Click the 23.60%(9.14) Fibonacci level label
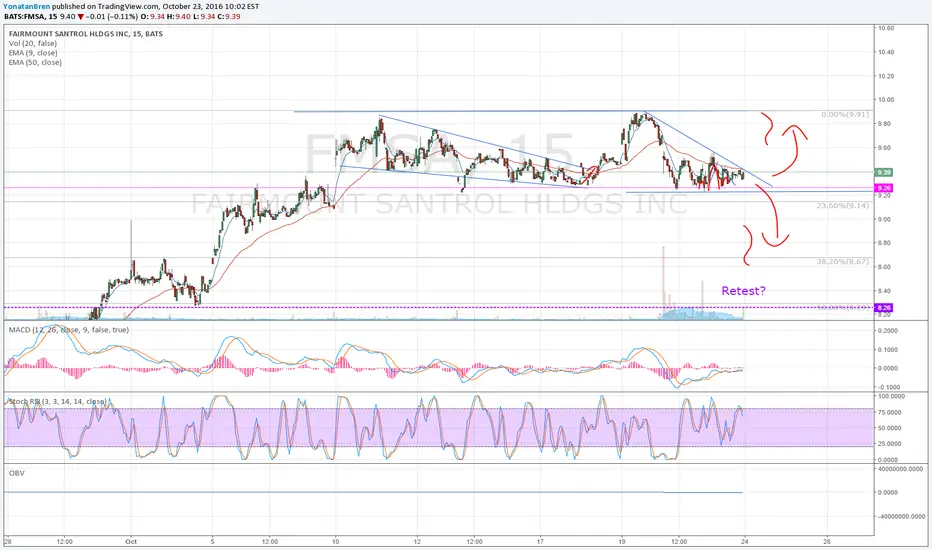This screenshot has width=932, height=550. coord(842,206)
